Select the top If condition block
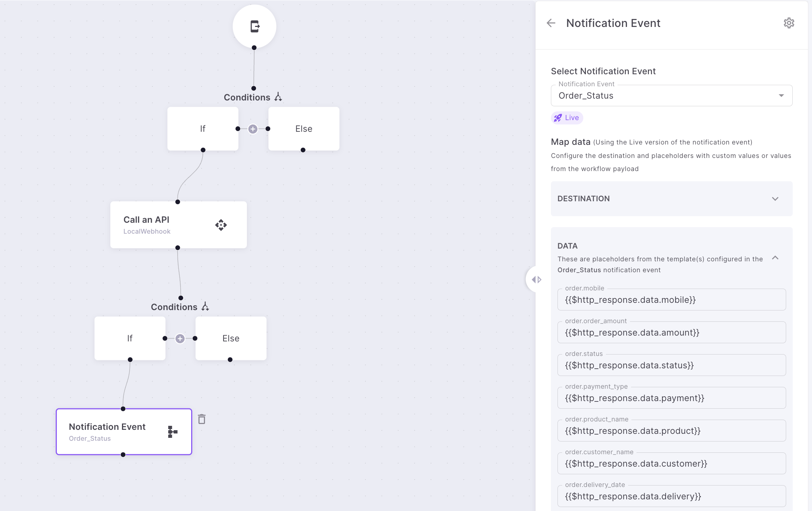The width and height of the screenshot is (812, 511). coord(203,129)
